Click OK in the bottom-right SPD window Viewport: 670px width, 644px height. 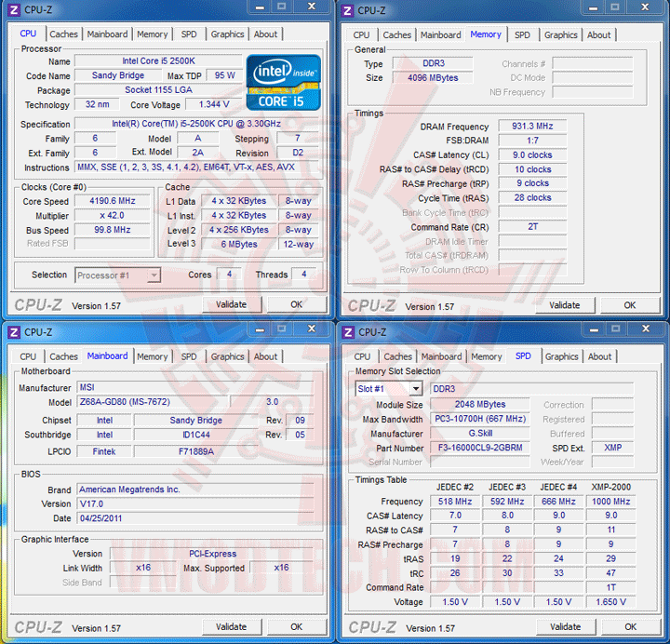click(x=631, y=627)
